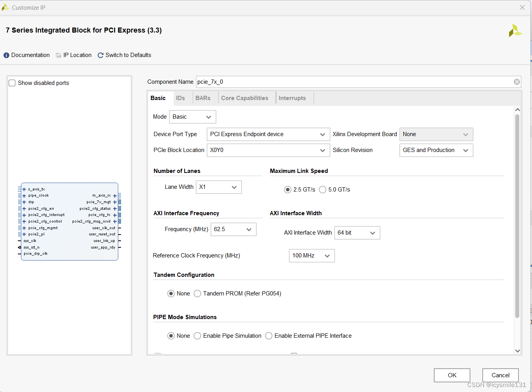Expand the pcie2_cfg_control plus icon
This screenshot has height=392, width=532.
24,221
